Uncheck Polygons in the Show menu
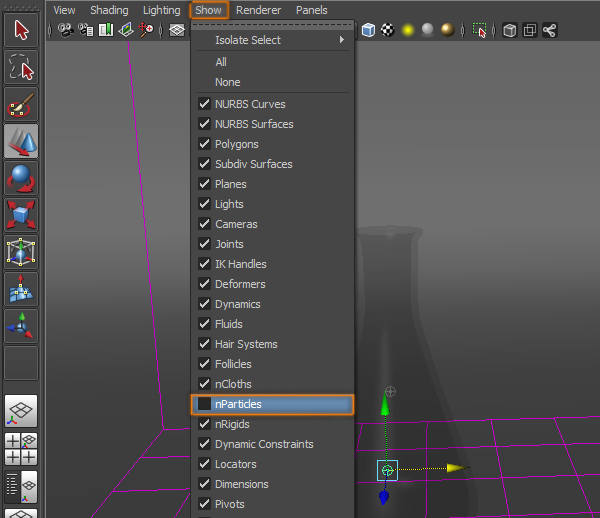The image size is (600, 518). [204, 144]
